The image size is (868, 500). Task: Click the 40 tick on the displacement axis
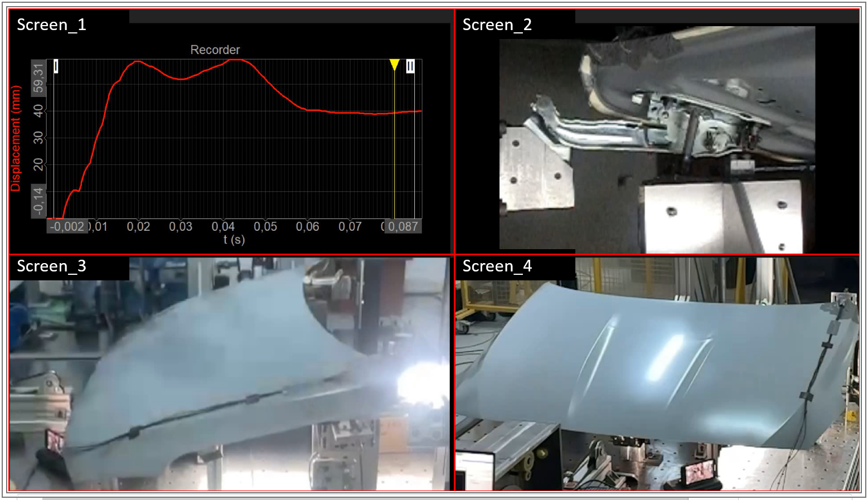(38, 111)
